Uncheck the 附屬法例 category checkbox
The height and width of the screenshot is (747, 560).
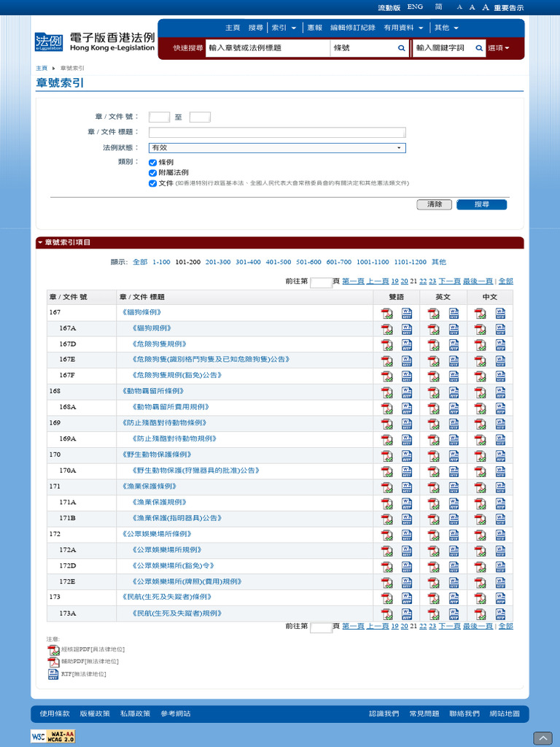tap(153, 173)
